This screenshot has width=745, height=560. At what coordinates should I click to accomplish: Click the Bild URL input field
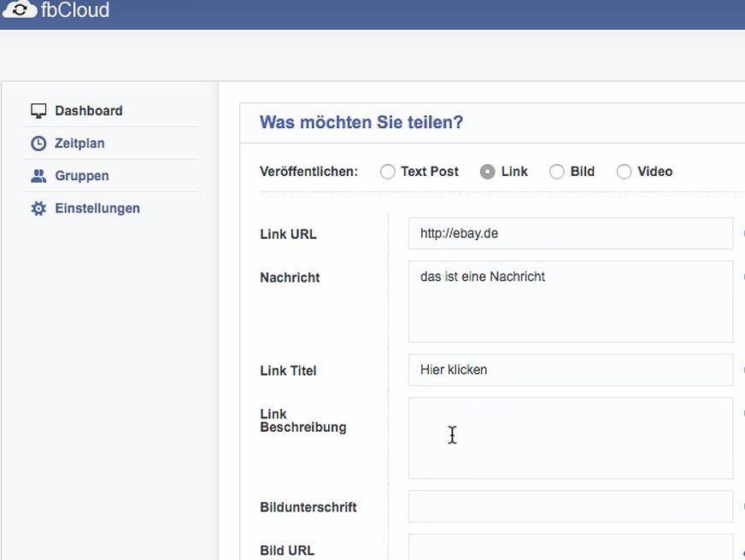click(x=571, y=547)
